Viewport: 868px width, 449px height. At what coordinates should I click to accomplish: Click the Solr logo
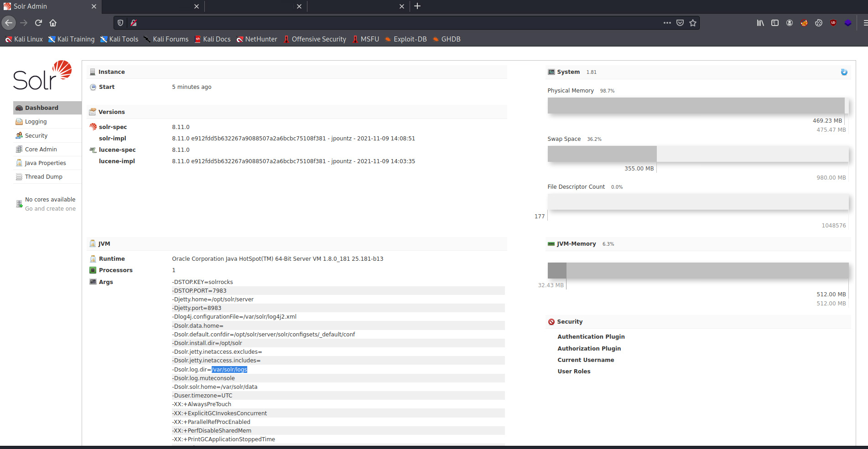click(x=42, y=75)
